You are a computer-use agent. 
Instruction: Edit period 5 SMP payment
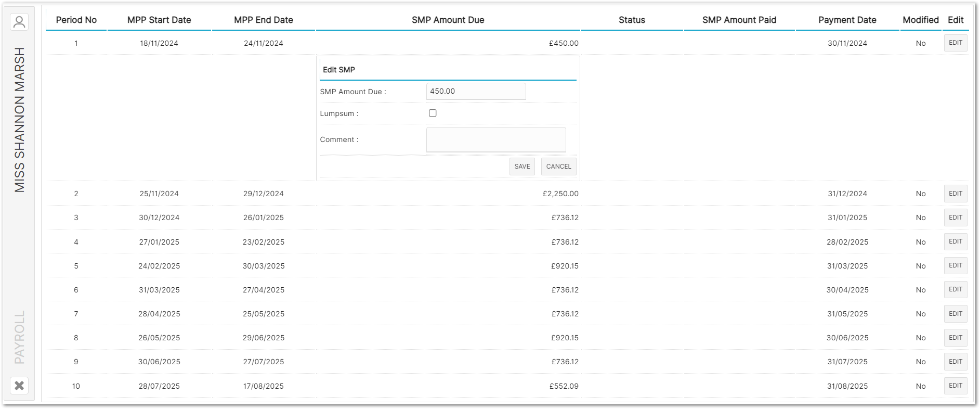[955, 265]
